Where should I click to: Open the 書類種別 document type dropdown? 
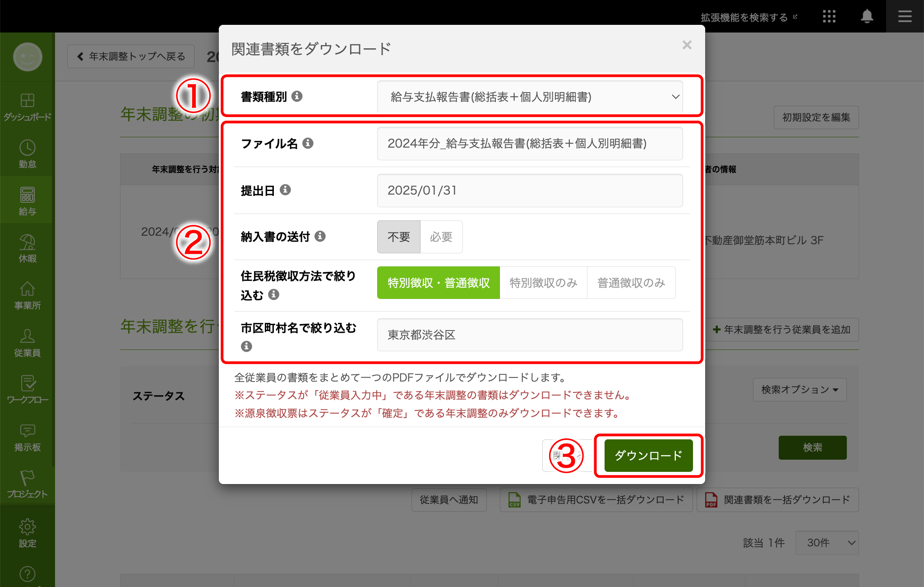click(530, 97)
